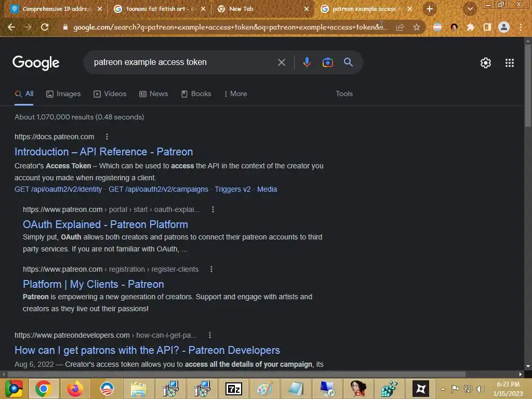
Task: Open options for oauth-explained result
Action: [212, 210]
